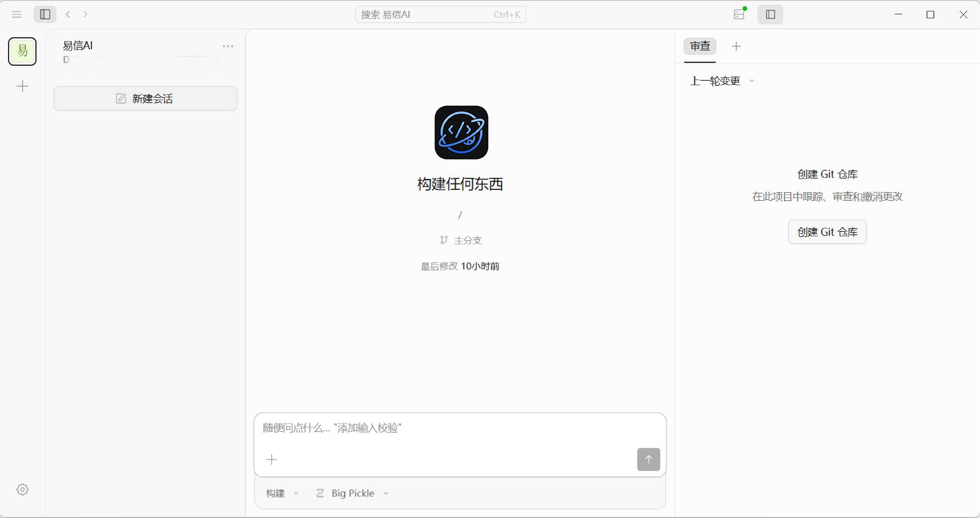The width and height of the screenshot is (980, 518).
Task: Click the 易信AI project title
Action: pos(78,46)
